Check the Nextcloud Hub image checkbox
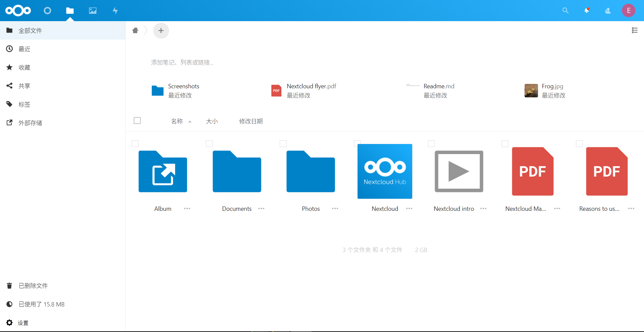Image resolution: width=644 pixels, height=332 pixels. click(357, 143)
